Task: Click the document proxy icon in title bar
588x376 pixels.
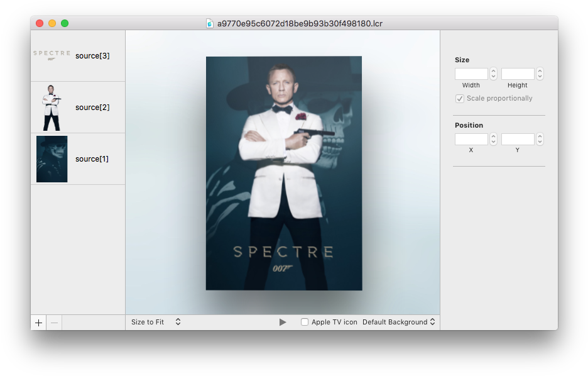Action: point(209,23)
